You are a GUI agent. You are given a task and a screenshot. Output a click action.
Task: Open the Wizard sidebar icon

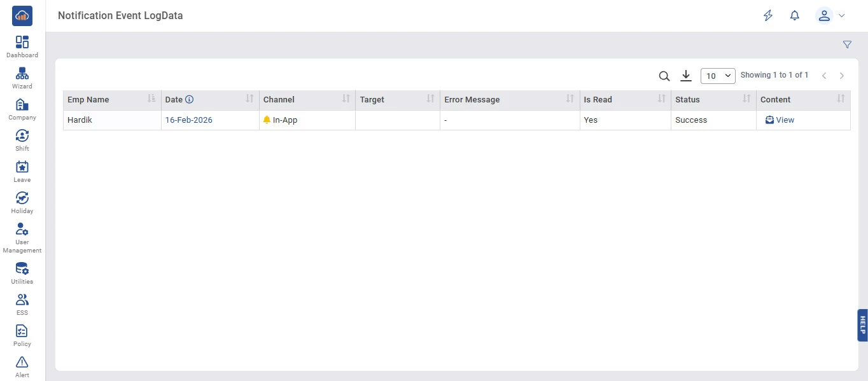point(22,77)
